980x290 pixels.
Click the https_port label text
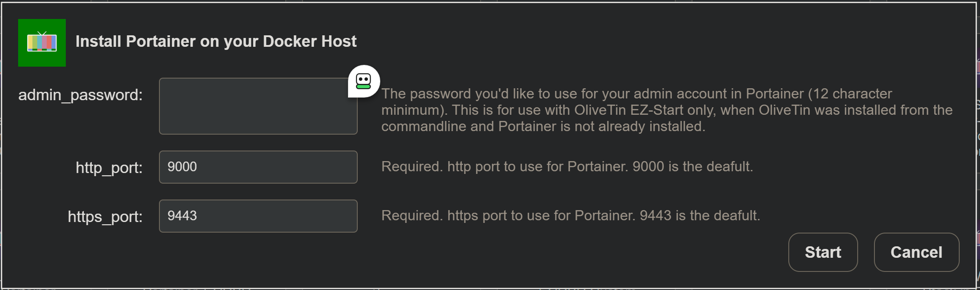tap(105, 217)
